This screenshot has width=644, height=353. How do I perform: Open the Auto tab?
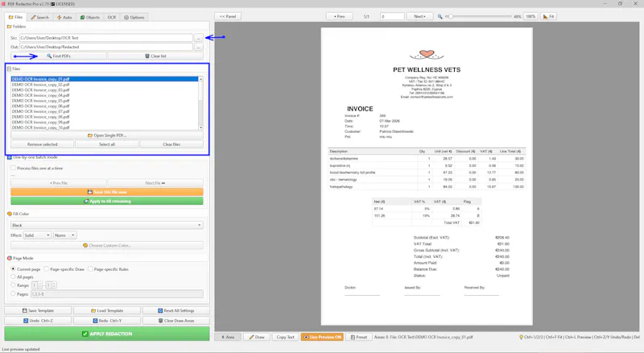(64, 17)
